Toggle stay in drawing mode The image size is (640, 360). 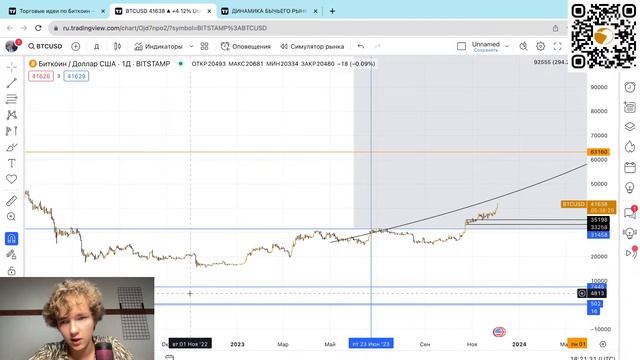point(11,255)
